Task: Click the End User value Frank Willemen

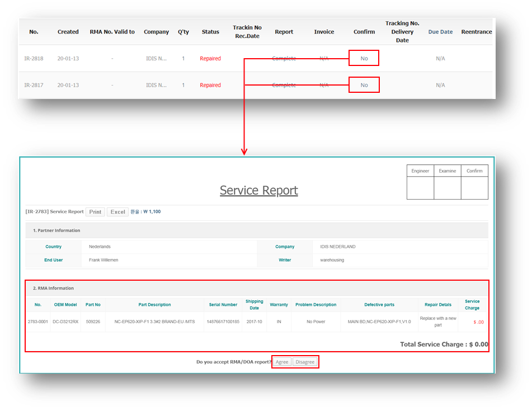Action: tap(103, 260)
